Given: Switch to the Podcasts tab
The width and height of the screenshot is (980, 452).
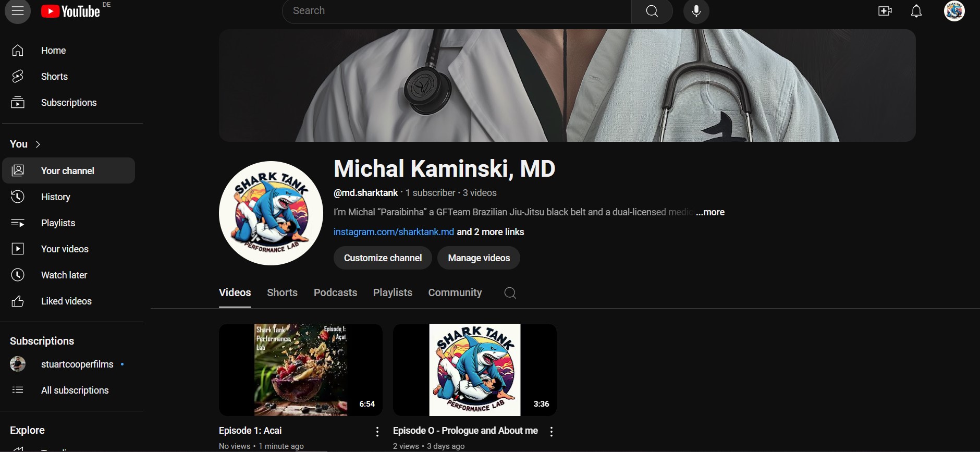Looking at the screenshot, I should (336, 293).
